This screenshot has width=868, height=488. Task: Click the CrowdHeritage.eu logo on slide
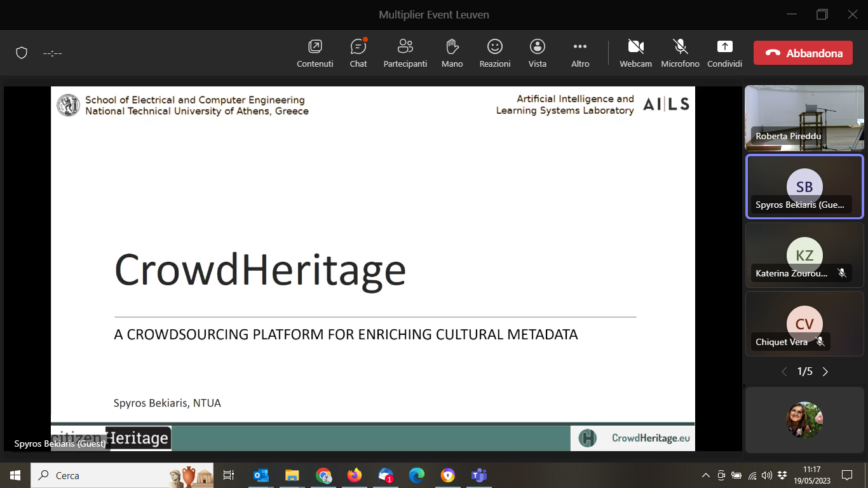click(632, 438)
